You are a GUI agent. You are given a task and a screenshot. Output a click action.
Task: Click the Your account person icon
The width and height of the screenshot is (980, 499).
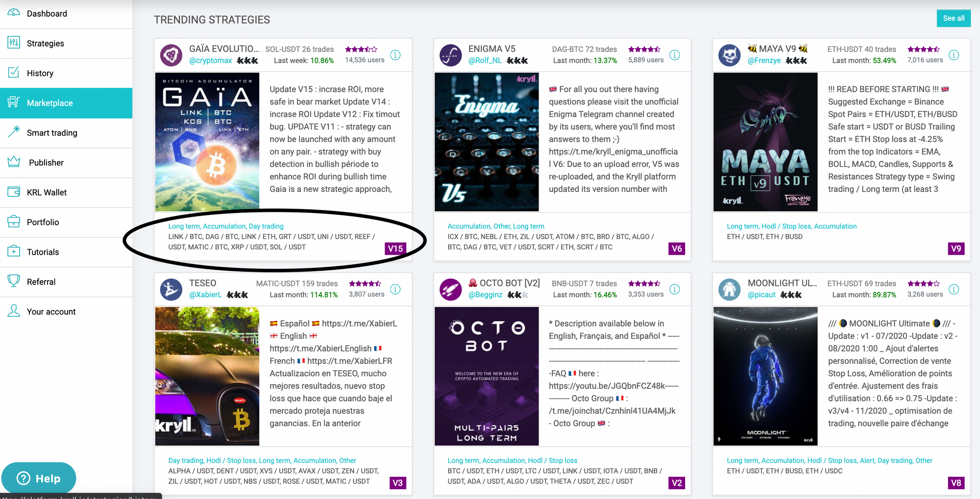coord(14,311)
